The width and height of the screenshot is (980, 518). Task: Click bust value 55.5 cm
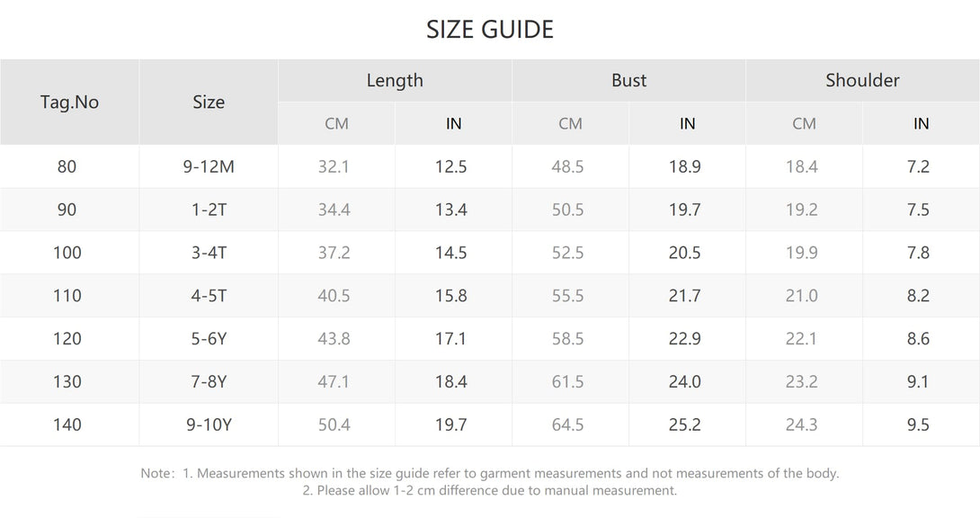point(567,296)
